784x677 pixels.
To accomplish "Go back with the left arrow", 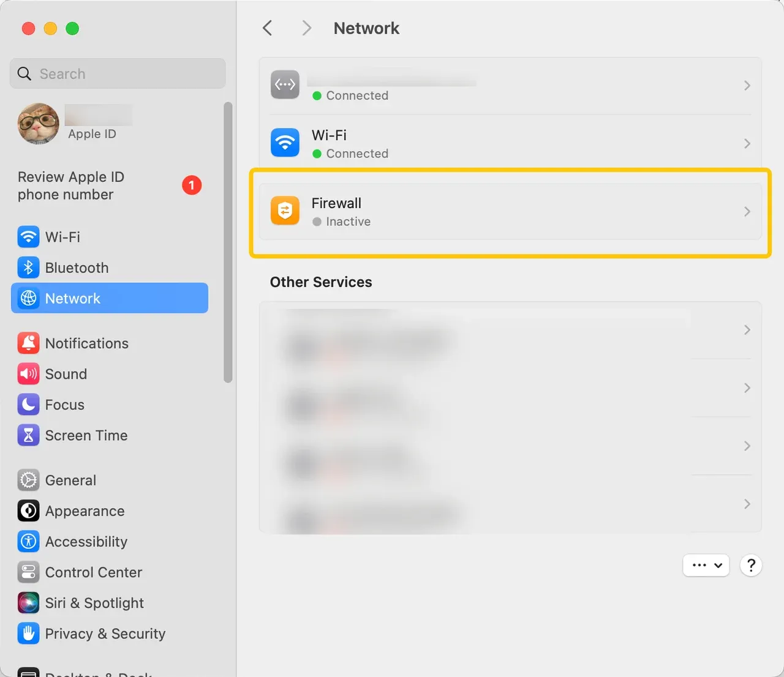I will coord(267,28).
